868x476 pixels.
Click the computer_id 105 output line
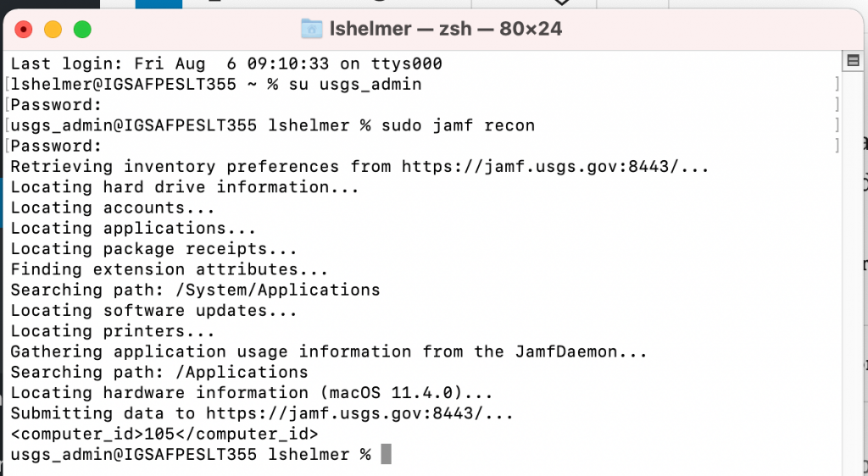click(x=164, y=434)
